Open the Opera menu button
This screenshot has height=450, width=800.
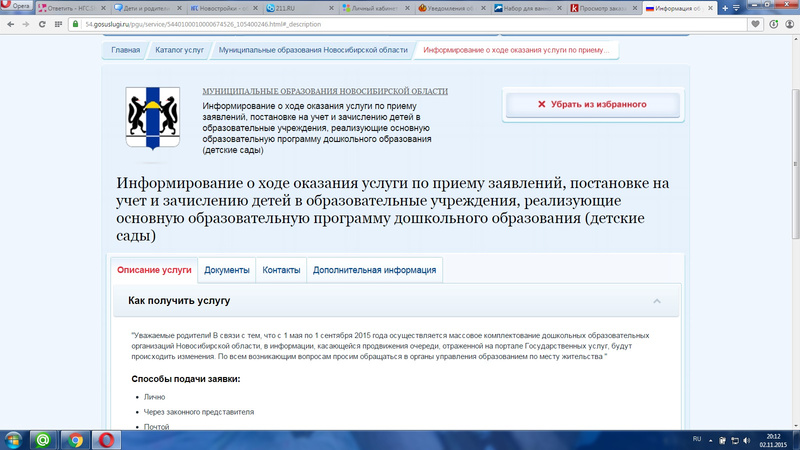coord(17,7)
